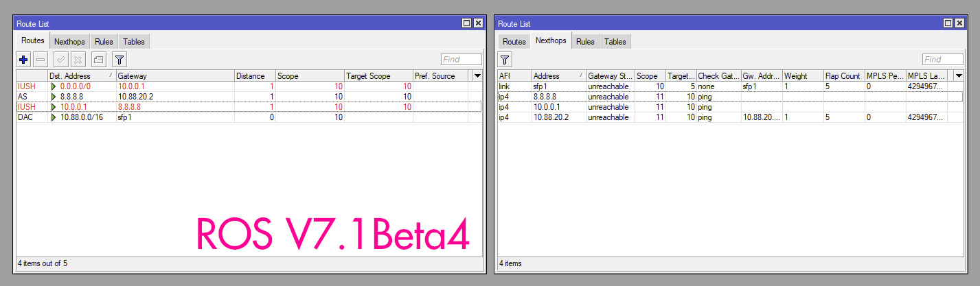Sort by Check Gat... column header
The height and width of the screenshot is (286, 980).
[x=718, y=75]
